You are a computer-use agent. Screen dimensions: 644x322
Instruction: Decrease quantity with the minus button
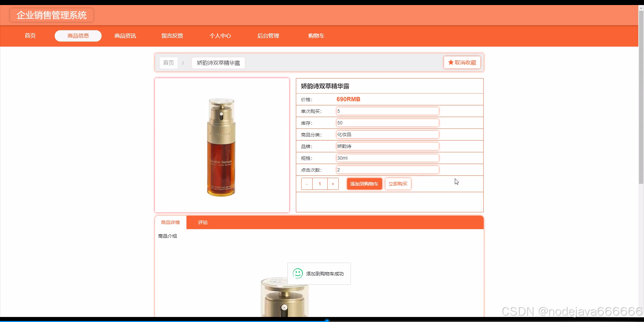(x=307, y=184)
